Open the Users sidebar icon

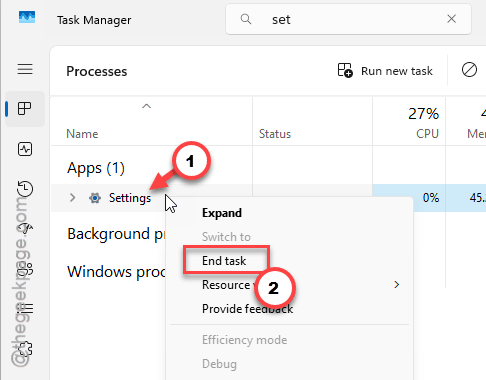26,269
